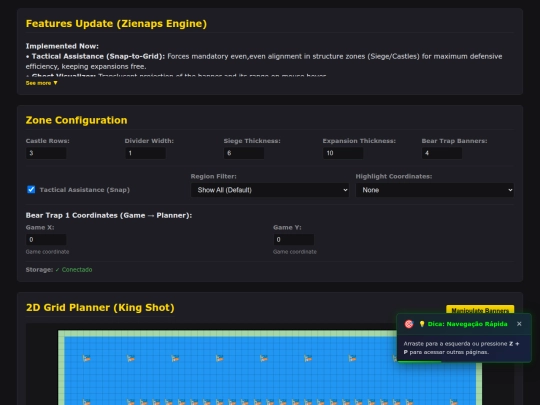Click the Game X coordinate field
Image resolution: width=540 pixels, height=405 pixels.
(x=46, y=239)
